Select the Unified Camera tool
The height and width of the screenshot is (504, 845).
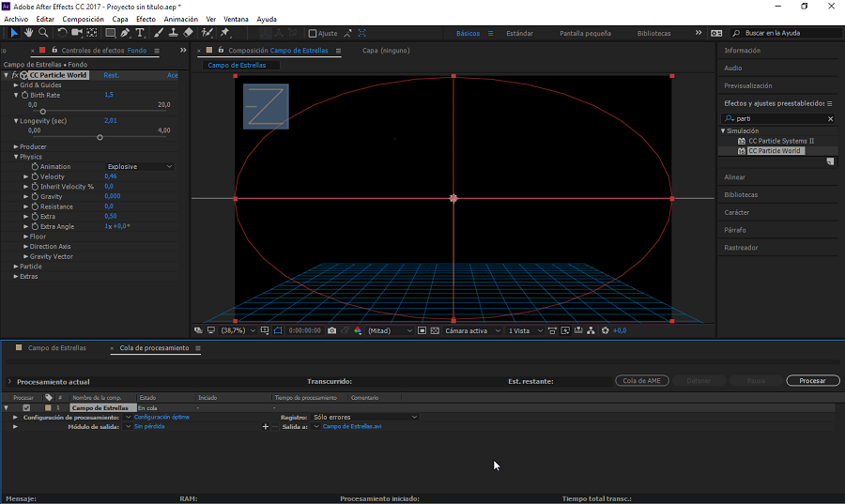pyautogui.click(x=77, y=33)
